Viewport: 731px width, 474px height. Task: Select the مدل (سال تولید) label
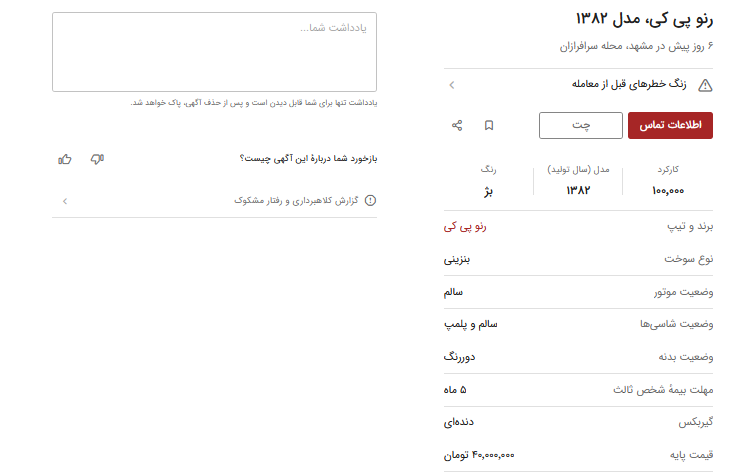pyautogui.click(x=578, y=170)
